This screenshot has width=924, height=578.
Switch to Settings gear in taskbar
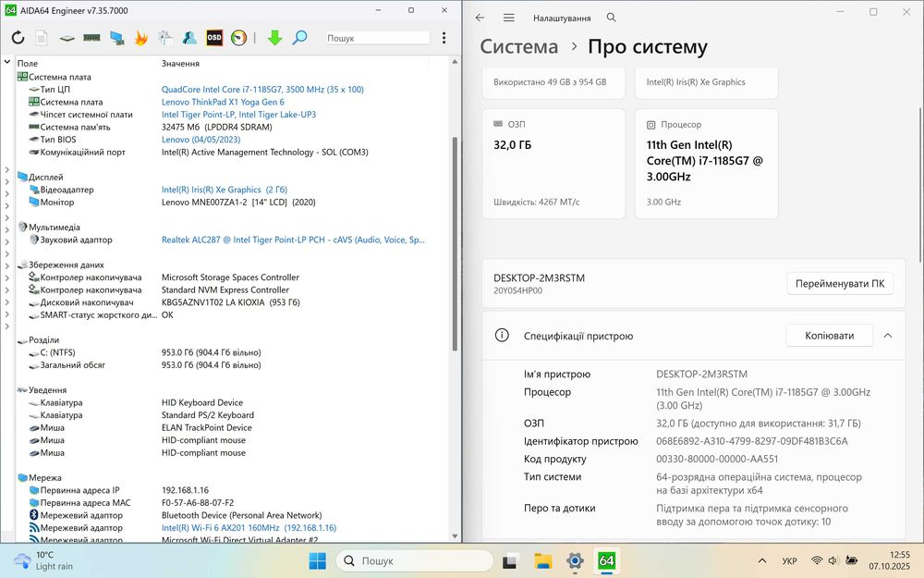[x=575, y=561]
